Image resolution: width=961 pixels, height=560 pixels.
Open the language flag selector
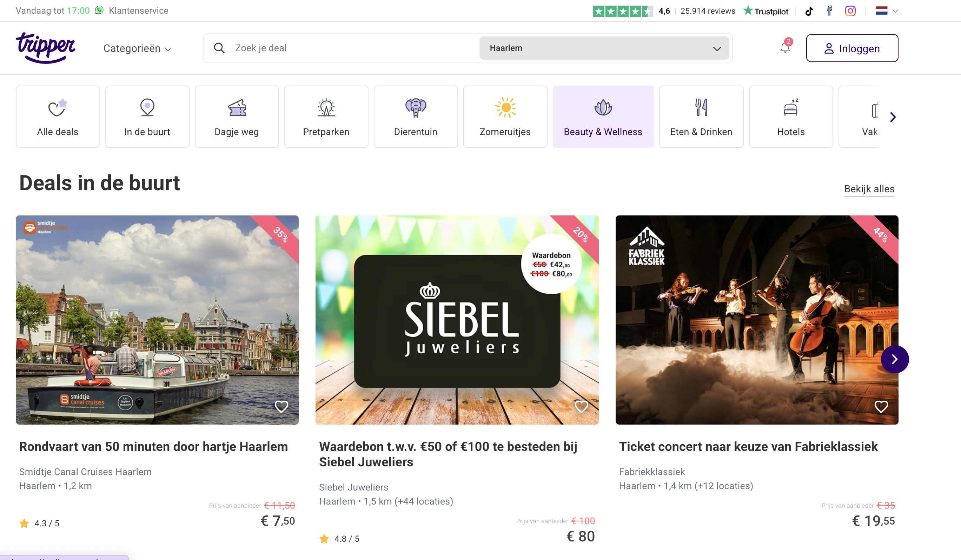887,11
